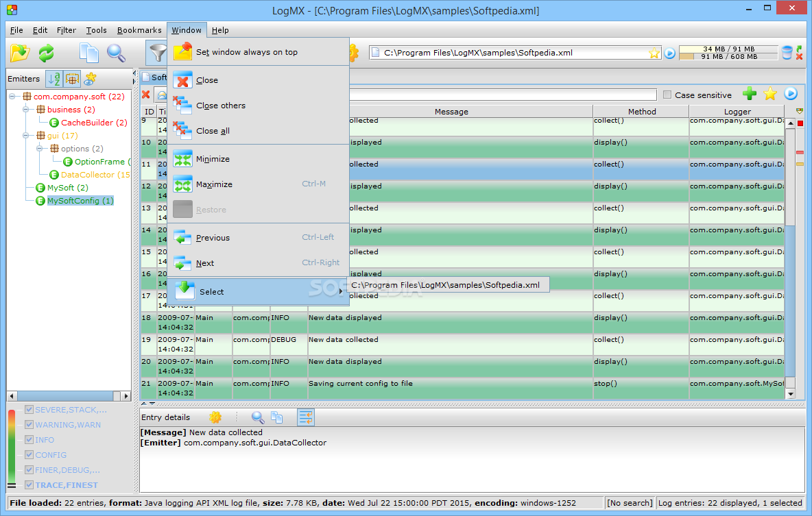Toggle the FINER,DEBUG level checkbox

(x=29, y=469)
